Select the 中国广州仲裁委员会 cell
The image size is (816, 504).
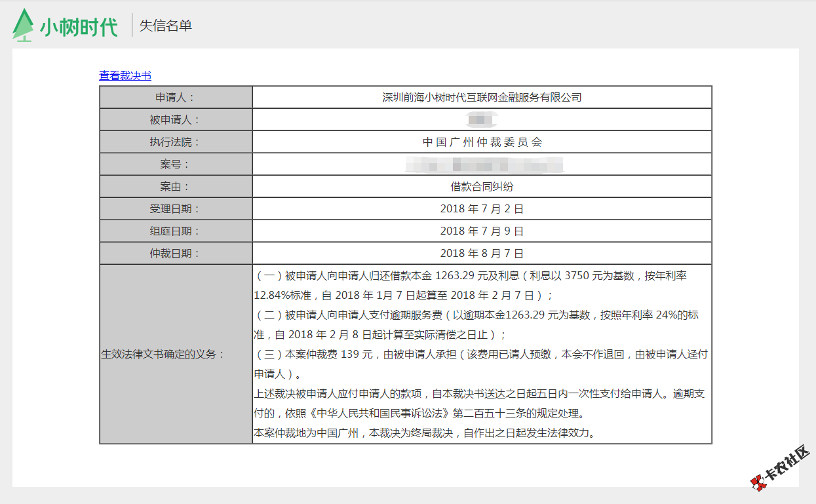482,142
